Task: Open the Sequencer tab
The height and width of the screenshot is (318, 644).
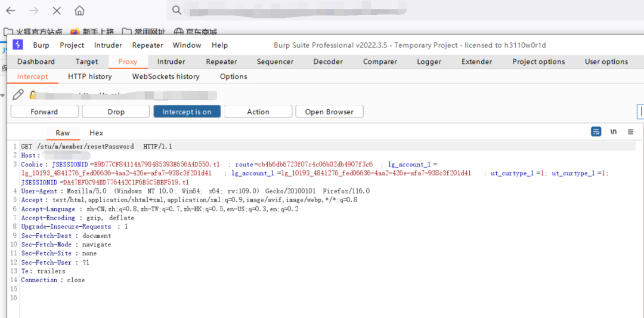Action: click(275, 61)
